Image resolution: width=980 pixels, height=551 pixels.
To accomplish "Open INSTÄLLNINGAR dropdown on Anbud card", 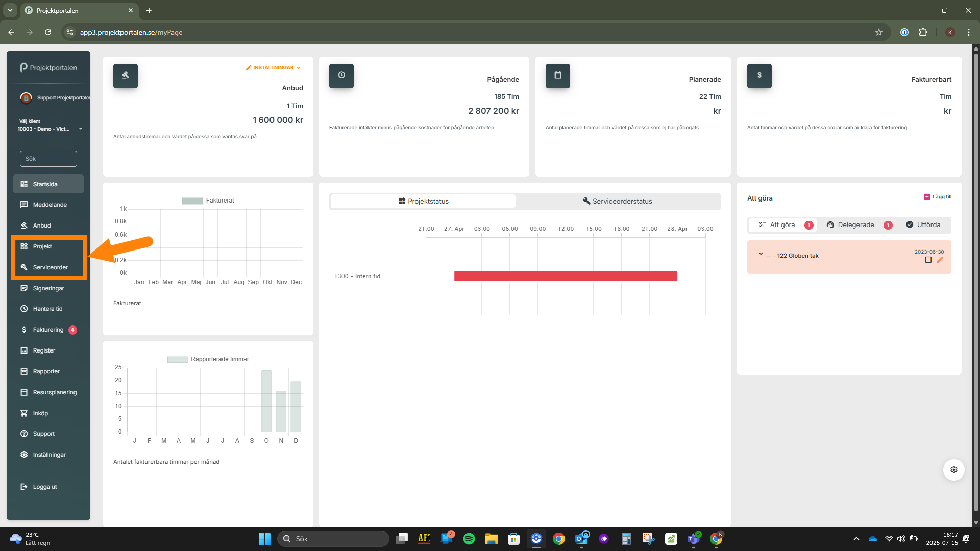I will coord(274,67).
